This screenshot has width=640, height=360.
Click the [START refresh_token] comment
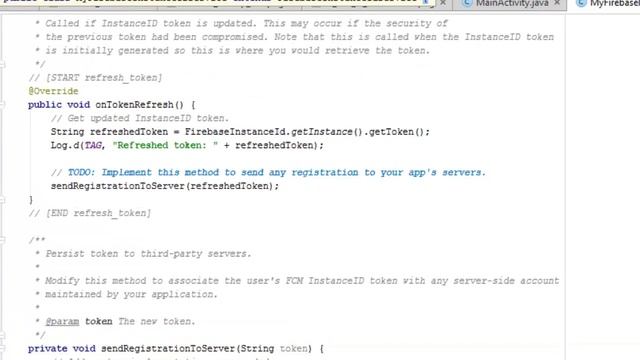[95, 78]
